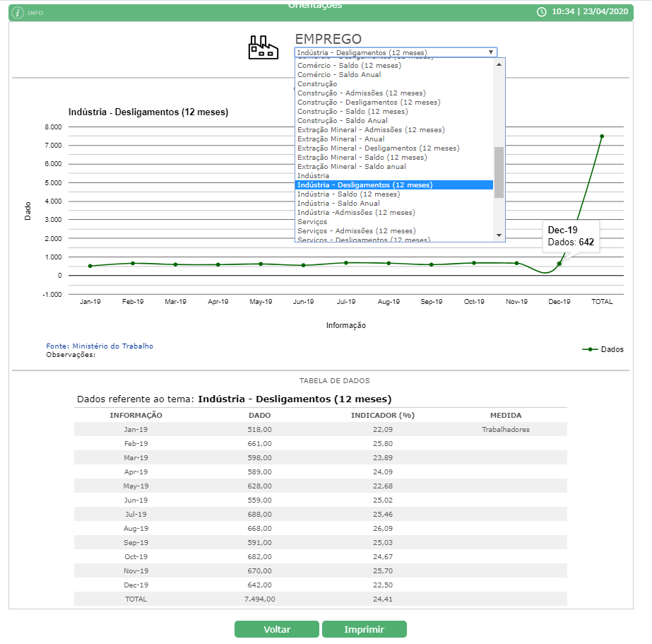Click the '7.494,00' TOTAL value cell
The height and width of the screenshot is (644, 652).
point(259,599)
